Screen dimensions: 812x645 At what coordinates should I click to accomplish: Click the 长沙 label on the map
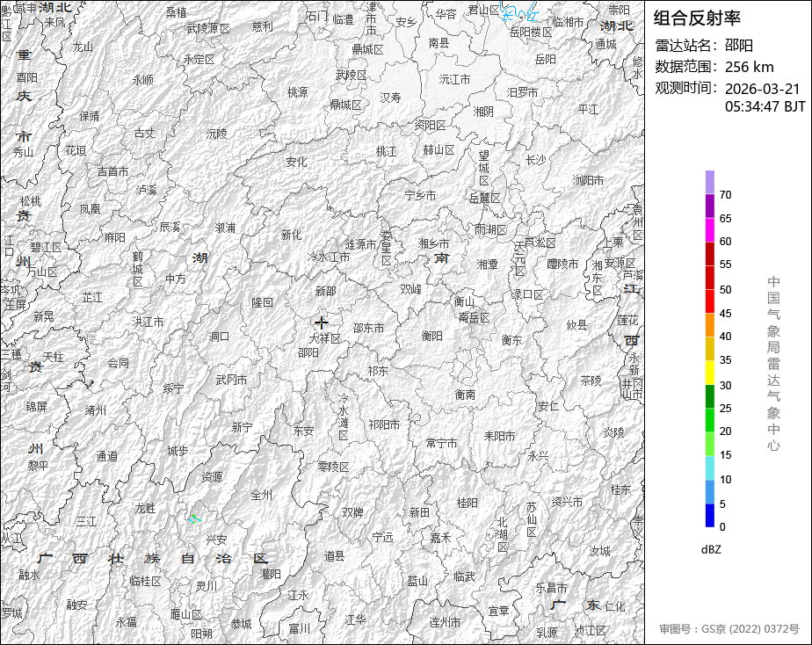tap(535, 160)
